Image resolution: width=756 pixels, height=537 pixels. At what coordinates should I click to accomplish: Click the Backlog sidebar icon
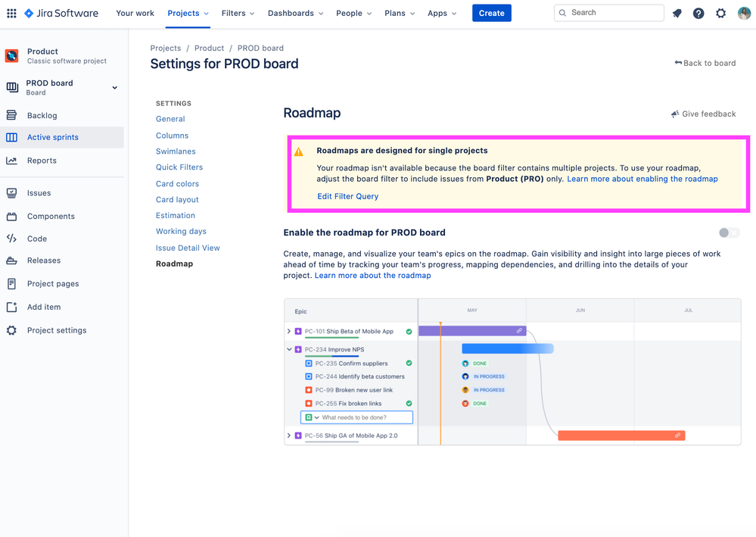11,115
